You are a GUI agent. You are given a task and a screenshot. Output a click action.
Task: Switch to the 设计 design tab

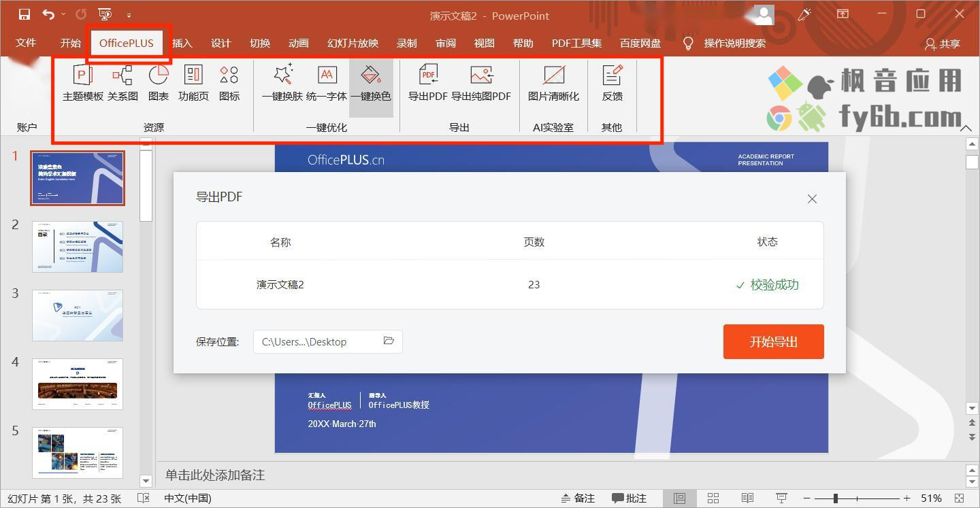(x=221, y=43)
